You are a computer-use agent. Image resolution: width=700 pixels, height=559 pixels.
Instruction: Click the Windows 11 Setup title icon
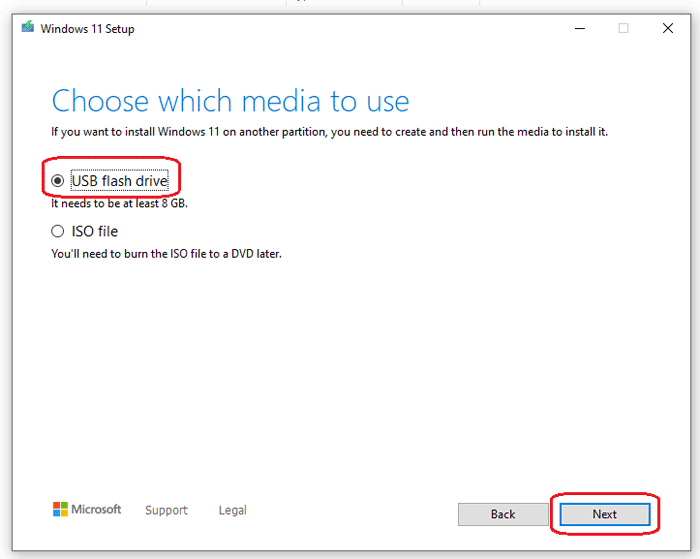tap(28, 27)
